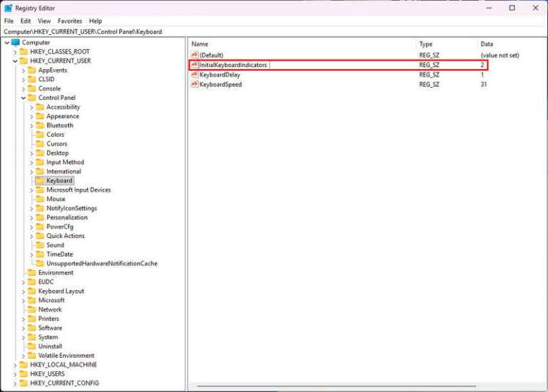Screen dimensions: 548x392
Task: Click the InitialKeyboardIndicators string value icon
Action: pos(194,65)
